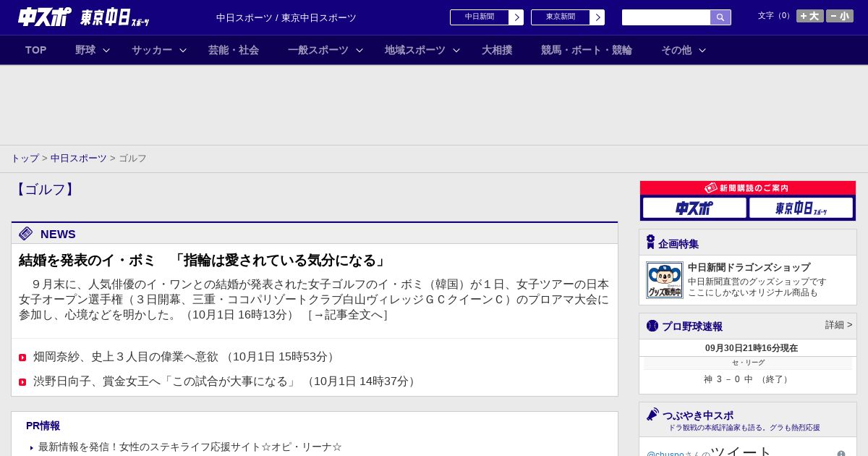
Task: Open the 渋野日向子 news article link
Action: point(226,381)
